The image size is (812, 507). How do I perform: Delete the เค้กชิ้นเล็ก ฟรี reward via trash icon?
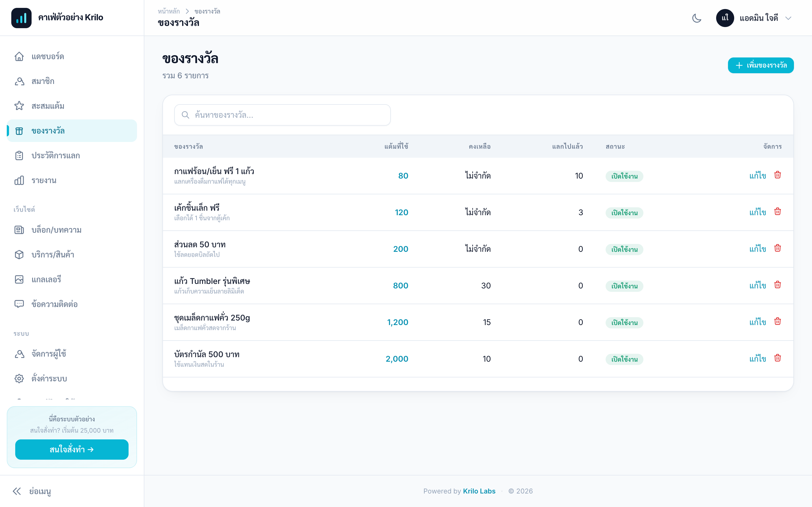click(777, 212)
